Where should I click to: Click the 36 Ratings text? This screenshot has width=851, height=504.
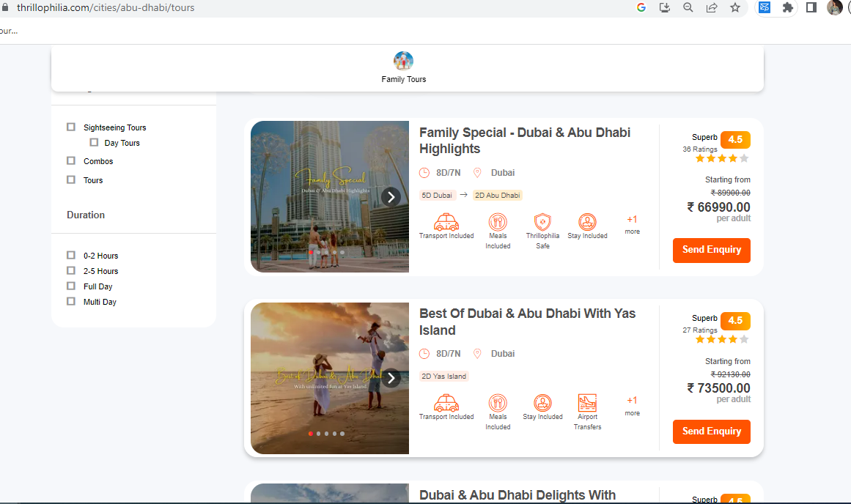click(x=699, y=149)
